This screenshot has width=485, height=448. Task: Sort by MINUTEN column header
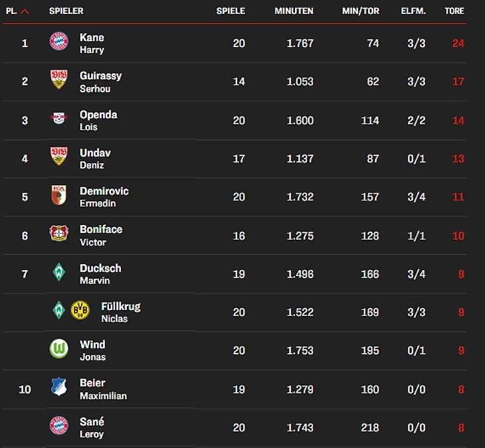pos(294,11)
